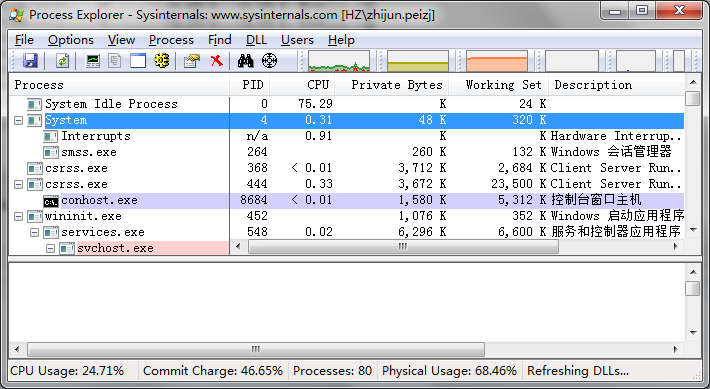This screenshot has width=710, height=389.
Task: Click the Refresh Now toolbar icon
Action: point(62,60)
